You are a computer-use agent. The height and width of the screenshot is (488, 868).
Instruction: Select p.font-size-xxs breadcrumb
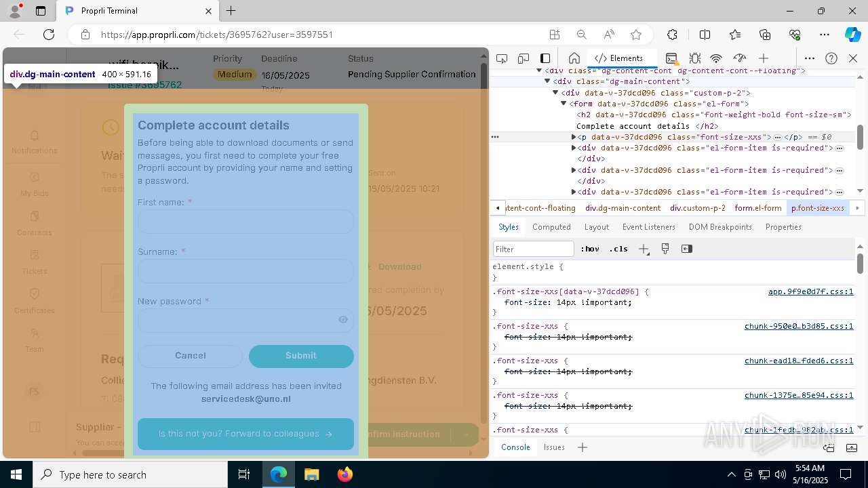click(x=818, y=208)
